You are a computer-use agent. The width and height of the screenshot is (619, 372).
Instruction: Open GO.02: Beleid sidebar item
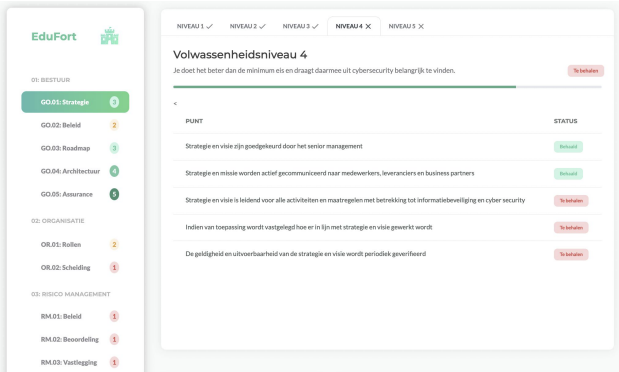(75, 125)
